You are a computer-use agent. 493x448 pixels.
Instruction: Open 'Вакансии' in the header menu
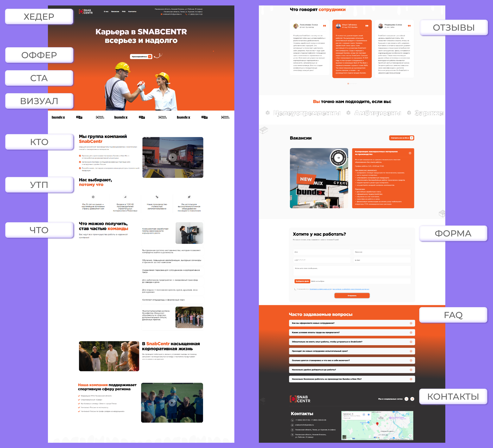(x=115, y=12)
